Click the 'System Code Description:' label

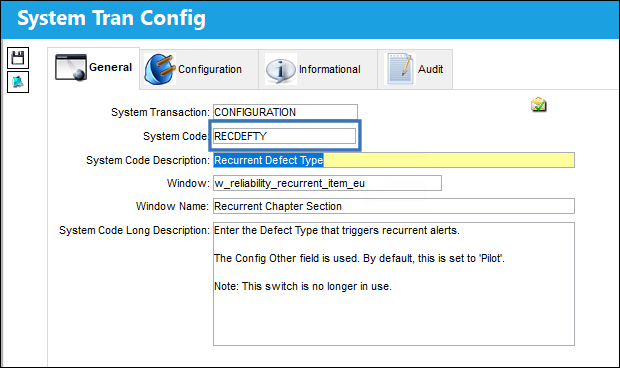coord(148,160)
